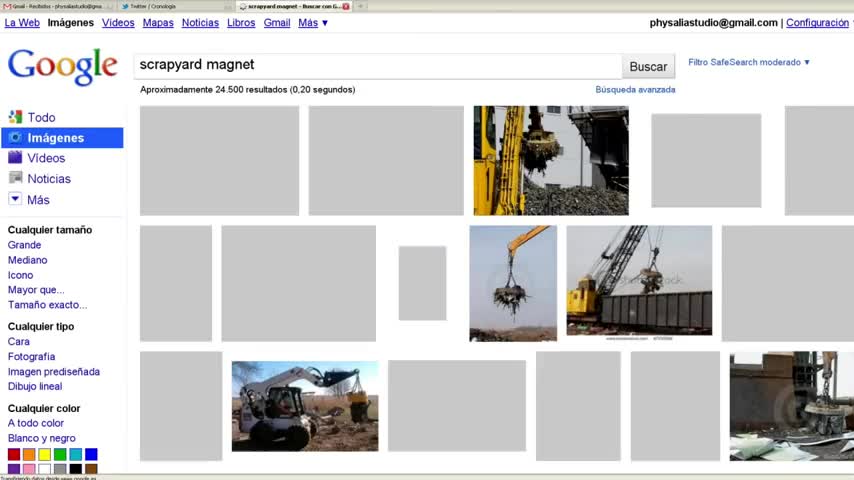Viewport: 854px width, 480px height.
Task: Open crane loading rail car image
Action: (x=639, y=281)
